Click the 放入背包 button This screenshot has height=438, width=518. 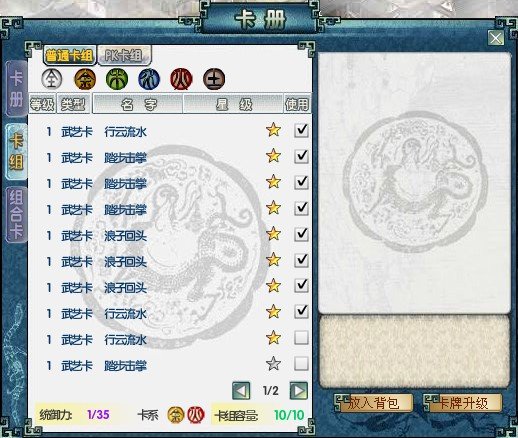coord(374,403)
